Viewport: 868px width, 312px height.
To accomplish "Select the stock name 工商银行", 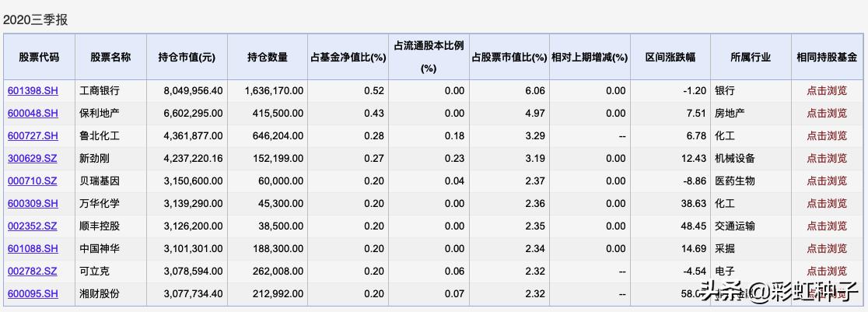I will 100,91.
